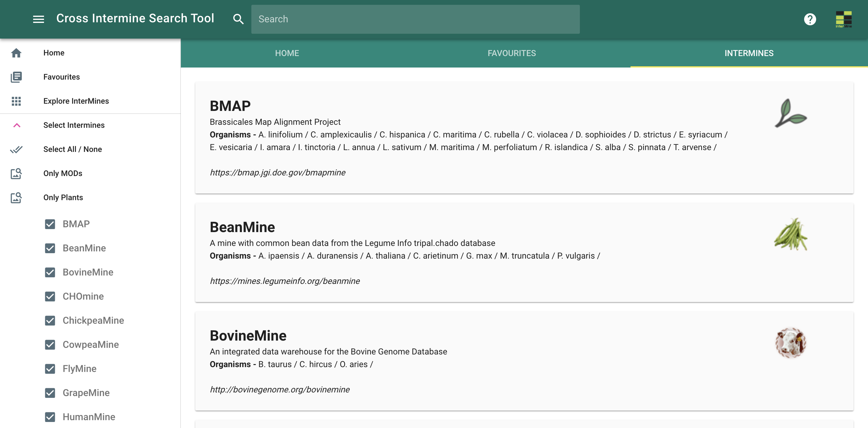Toggle the FlyMine checkbox

50,369
